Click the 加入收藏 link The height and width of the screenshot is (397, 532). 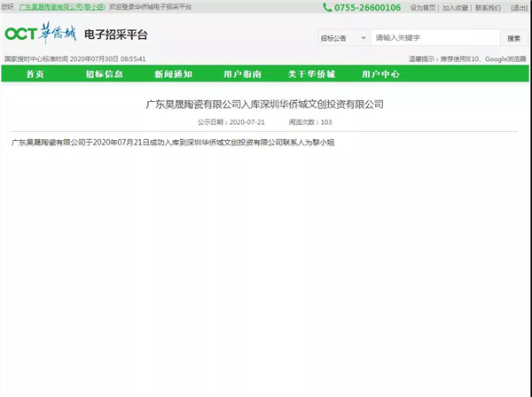(x=455, y=7)
